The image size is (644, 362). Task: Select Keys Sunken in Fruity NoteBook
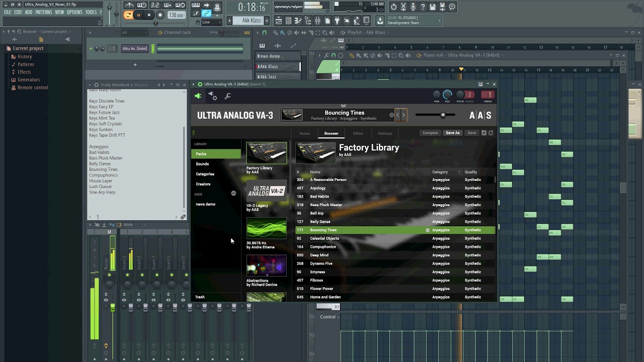101,130
